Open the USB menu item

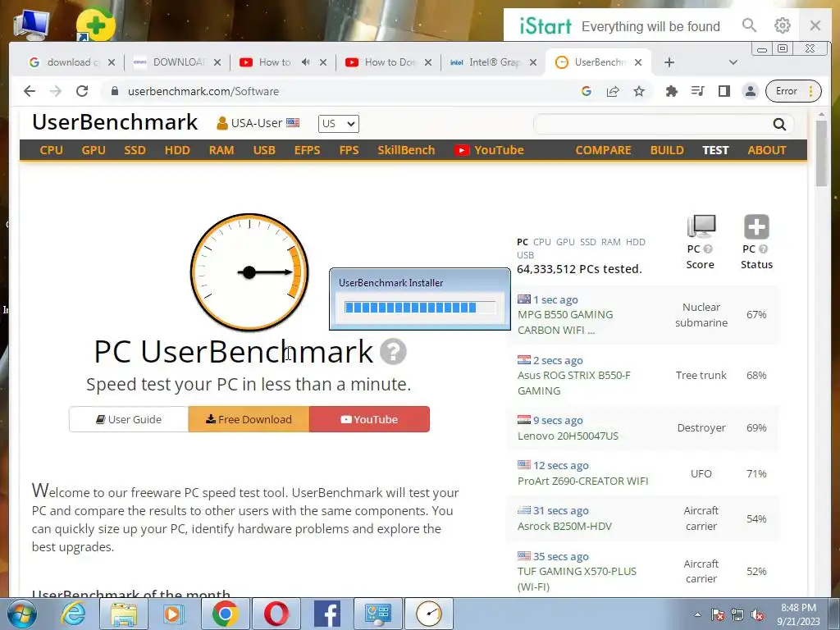tap(264, 150)
